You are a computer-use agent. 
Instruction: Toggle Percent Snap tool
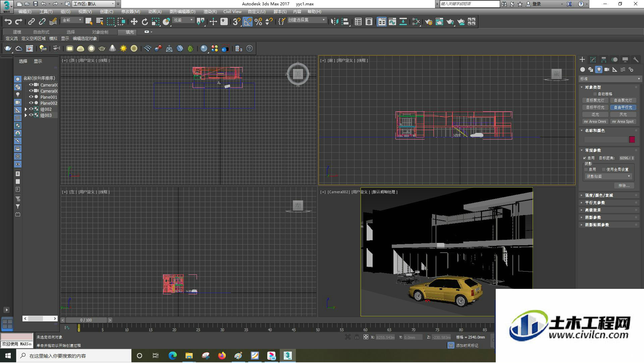258,22
